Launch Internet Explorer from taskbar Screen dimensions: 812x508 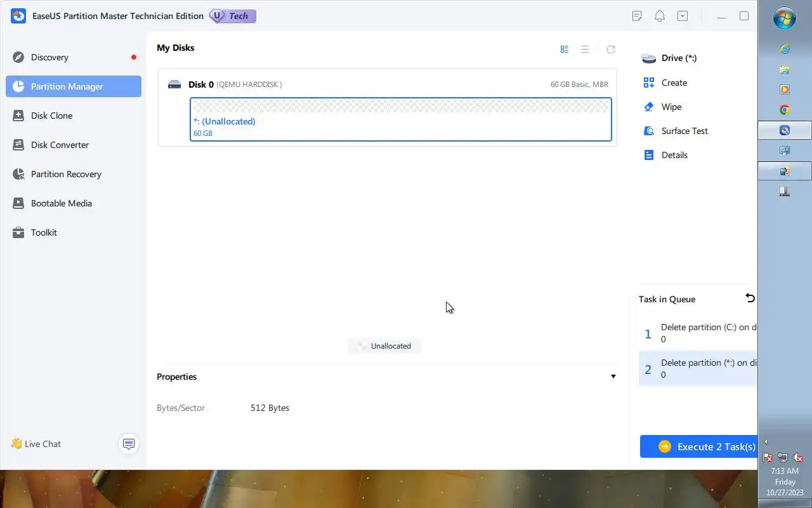pos(785,49)
